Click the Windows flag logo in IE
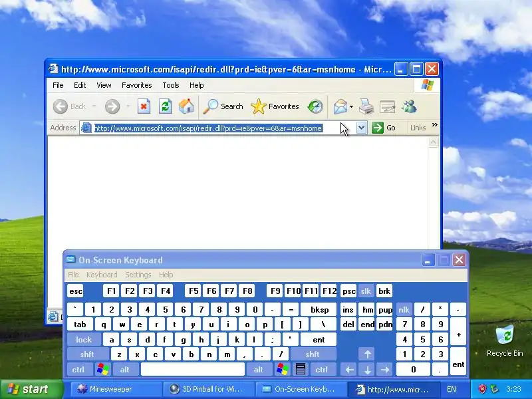The image size is (532, 399). point(427,85)
